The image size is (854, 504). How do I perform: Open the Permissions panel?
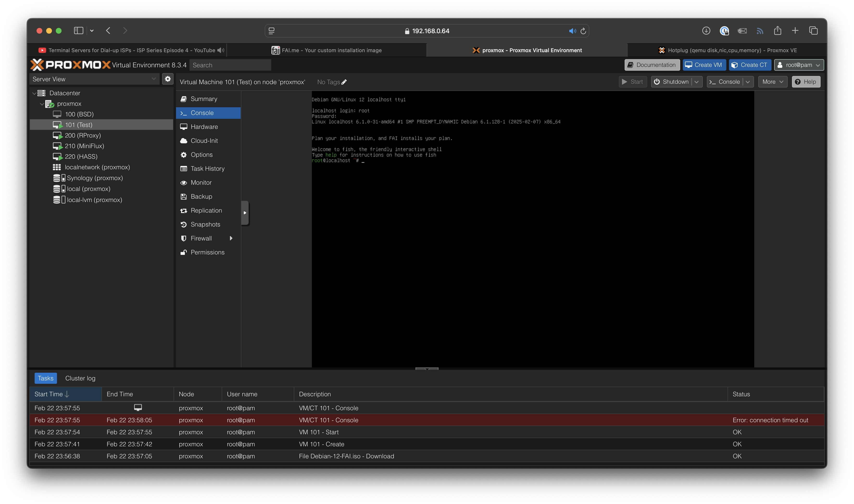208,252
